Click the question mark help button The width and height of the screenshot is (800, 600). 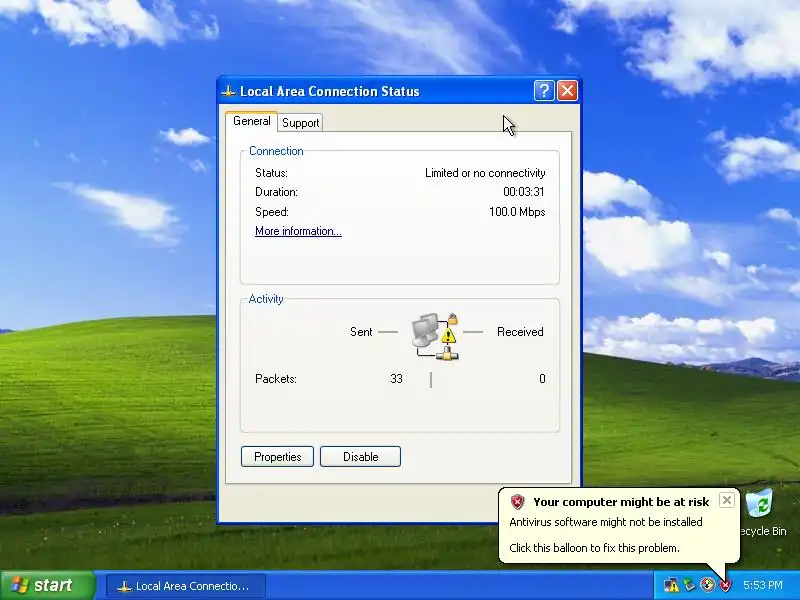544,91
